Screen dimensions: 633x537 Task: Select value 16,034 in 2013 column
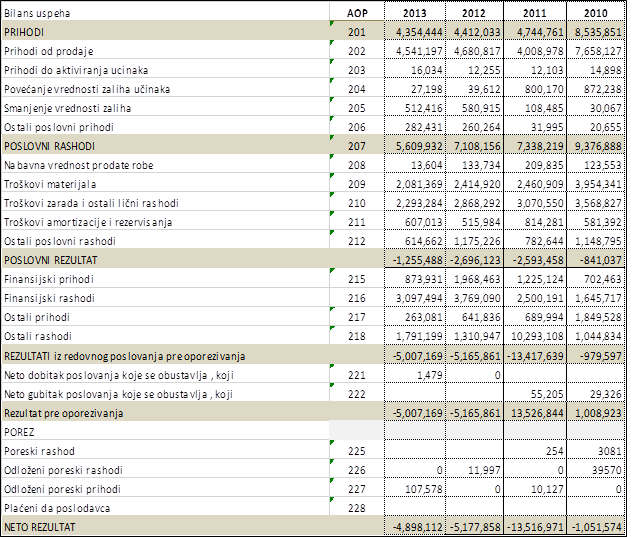click(x=427, y=70)
